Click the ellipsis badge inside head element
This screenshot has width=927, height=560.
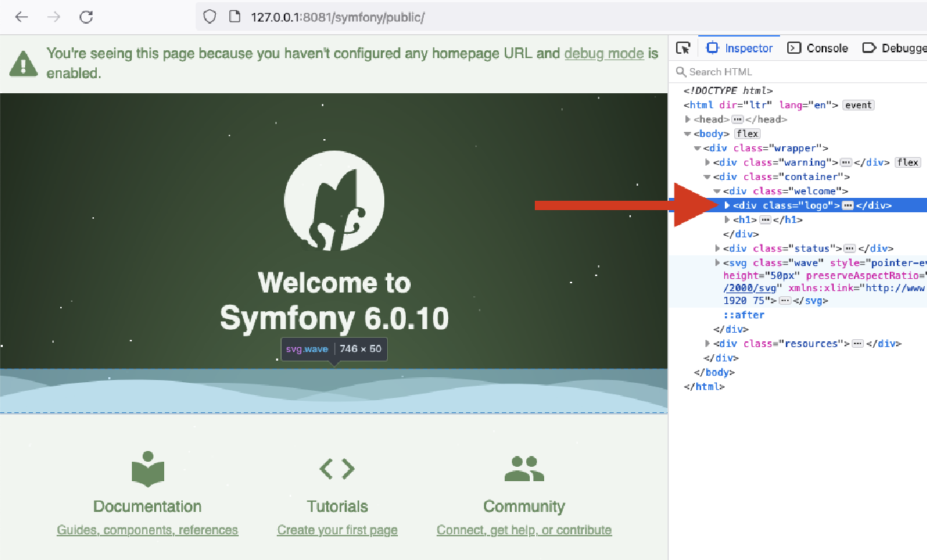[x=737, y=120]
